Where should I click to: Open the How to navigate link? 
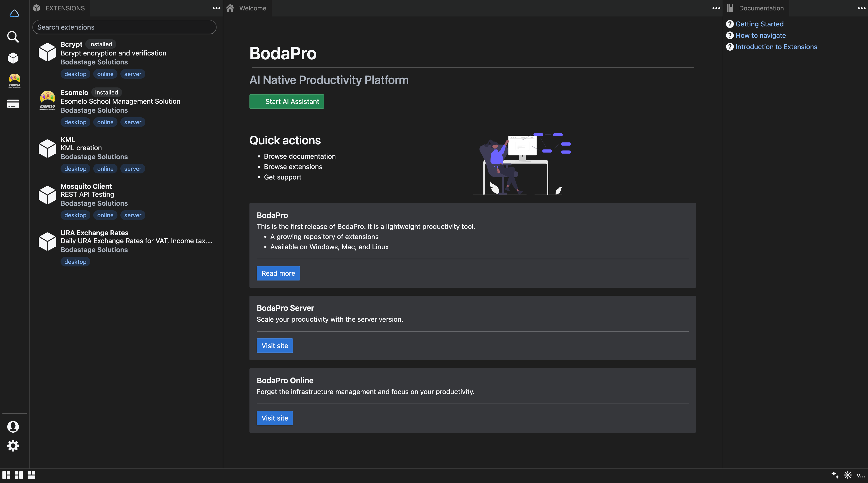click(760, 35)
